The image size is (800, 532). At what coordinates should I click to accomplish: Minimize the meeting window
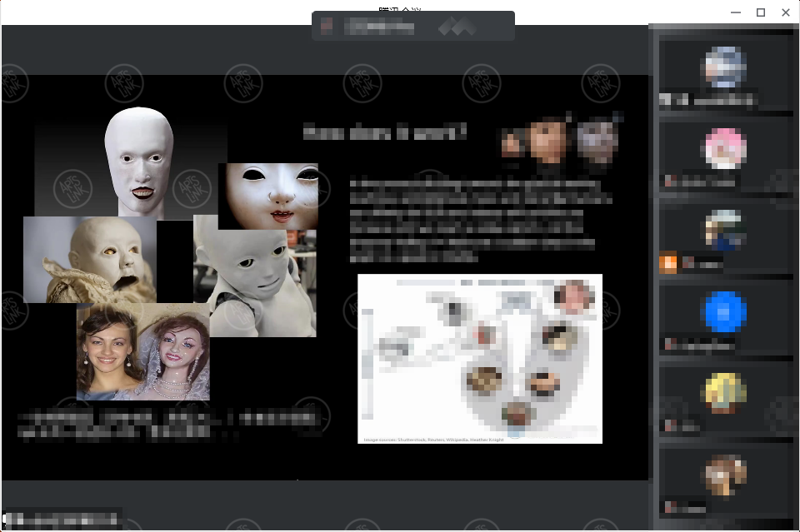736,12
